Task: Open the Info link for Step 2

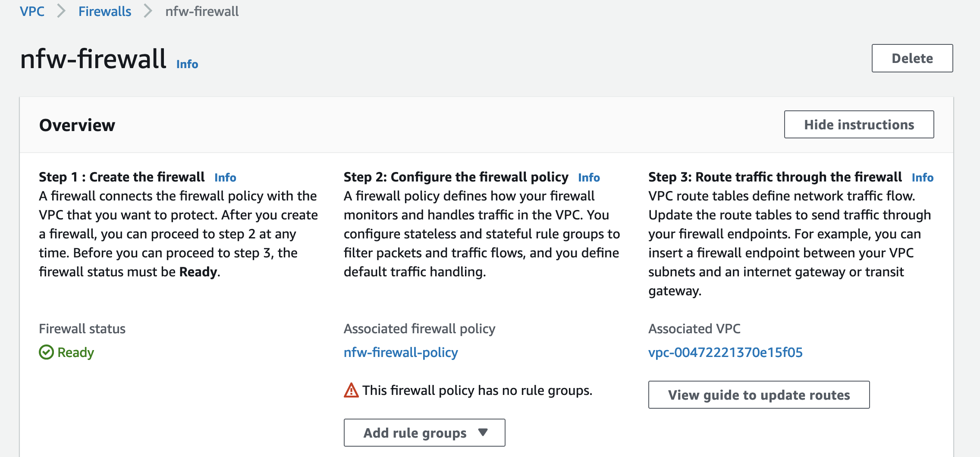Action: point(589,177)
